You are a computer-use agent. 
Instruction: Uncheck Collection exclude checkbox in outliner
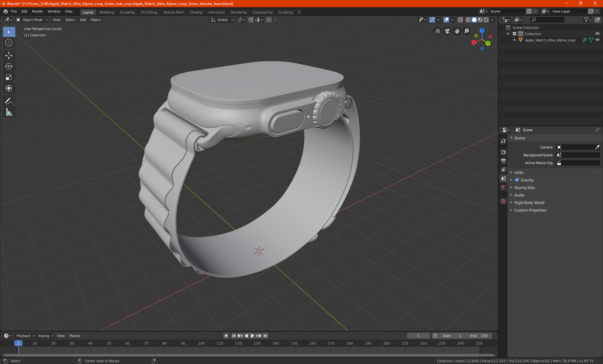click(514, 34)
